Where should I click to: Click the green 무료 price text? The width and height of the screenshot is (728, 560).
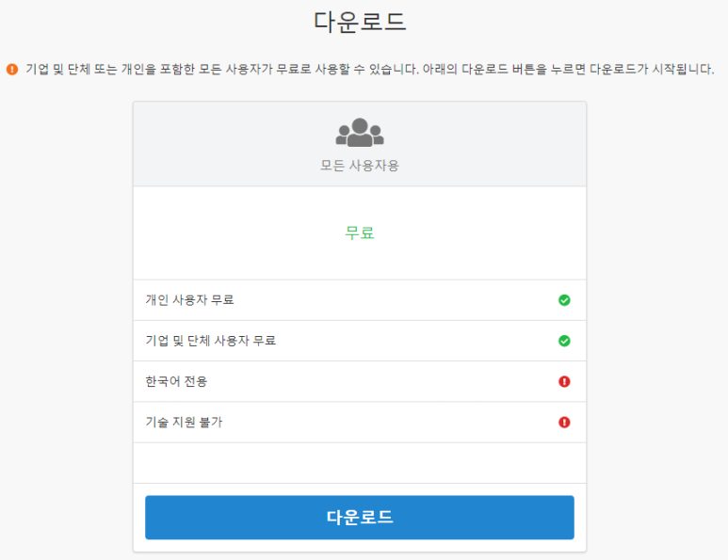coord(360,232)
